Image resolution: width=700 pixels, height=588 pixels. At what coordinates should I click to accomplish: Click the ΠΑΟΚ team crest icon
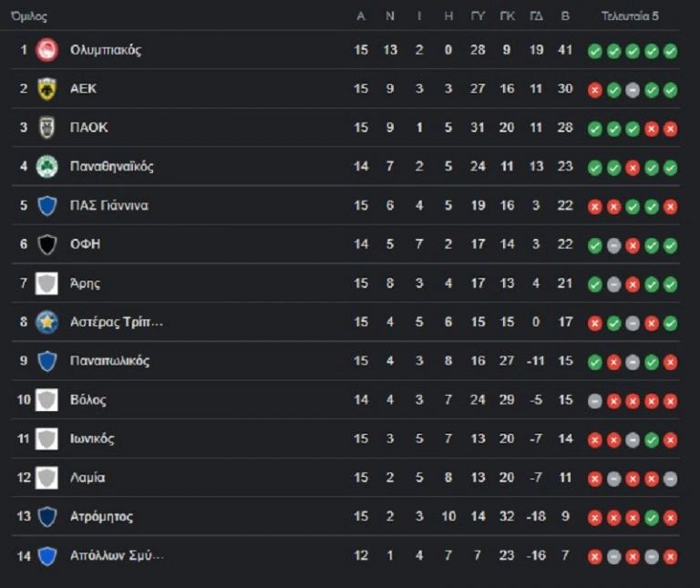[46, 128]
